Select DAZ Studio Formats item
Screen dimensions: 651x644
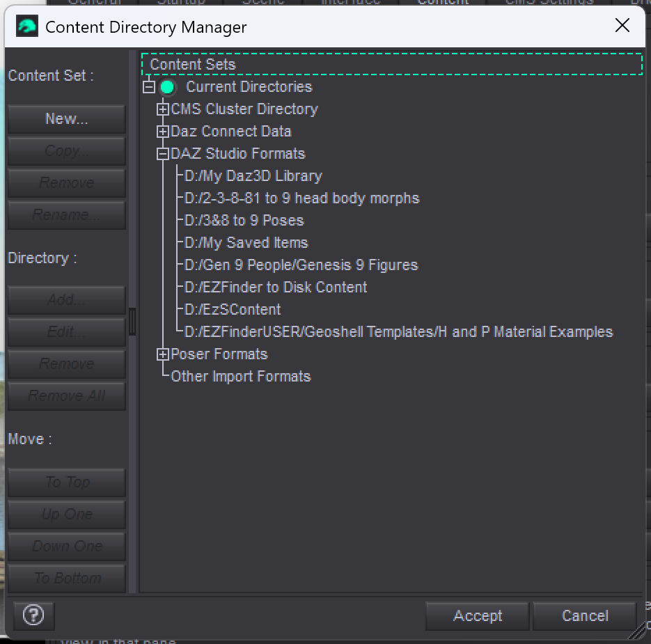238,154
